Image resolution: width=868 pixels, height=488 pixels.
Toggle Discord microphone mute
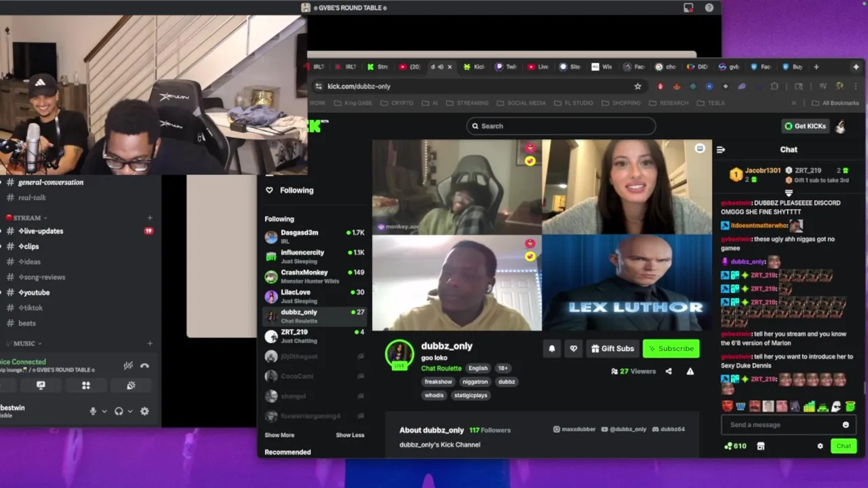[93, 411]
